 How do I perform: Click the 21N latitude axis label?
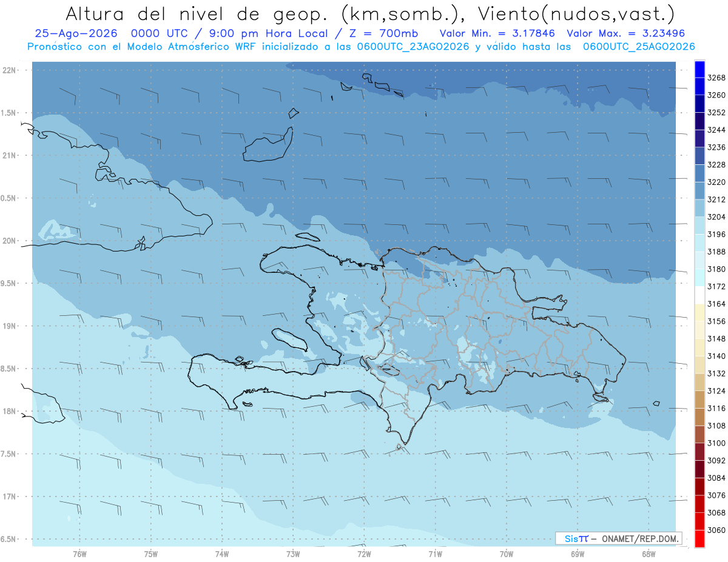pos(10,155)
